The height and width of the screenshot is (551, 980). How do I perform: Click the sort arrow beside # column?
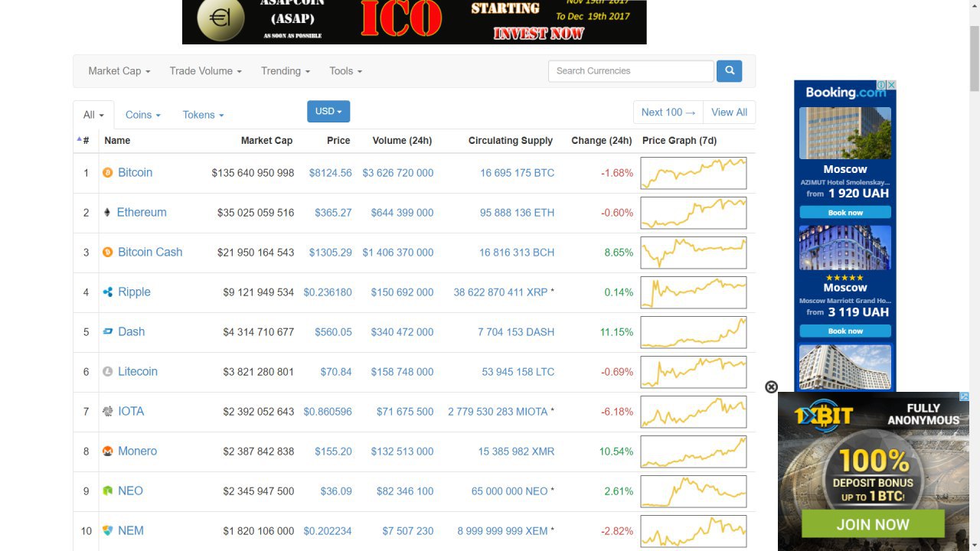[x=79, y=139]
